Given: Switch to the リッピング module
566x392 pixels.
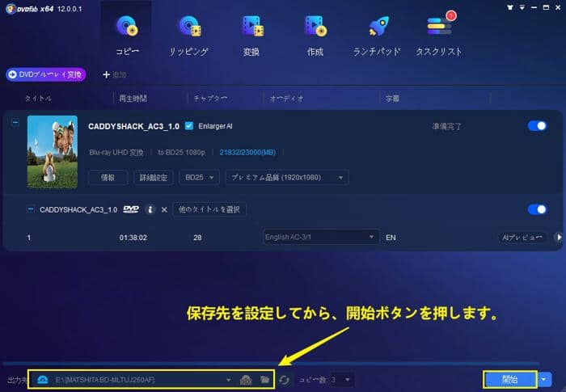Looking at the screenshot, I should point(189,35).
